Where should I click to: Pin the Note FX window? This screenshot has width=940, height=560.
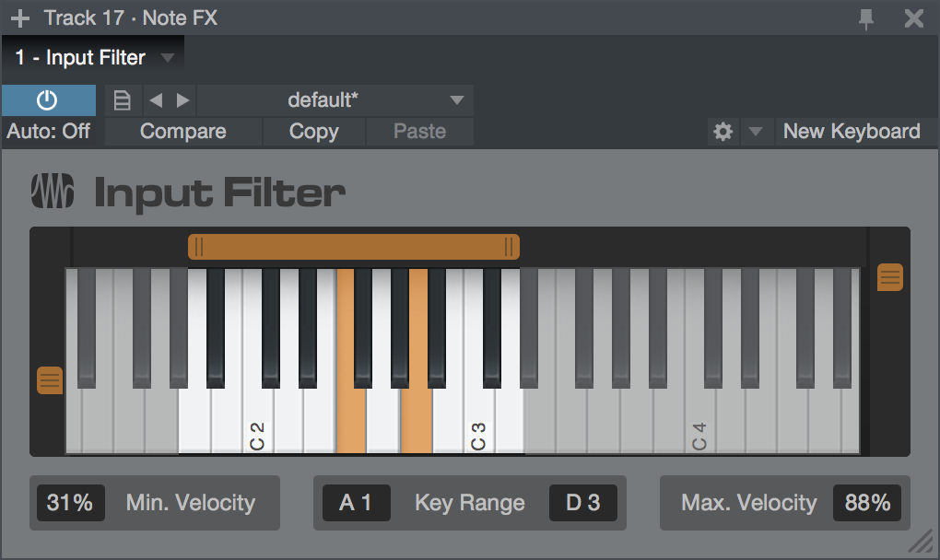click(865, 18)
